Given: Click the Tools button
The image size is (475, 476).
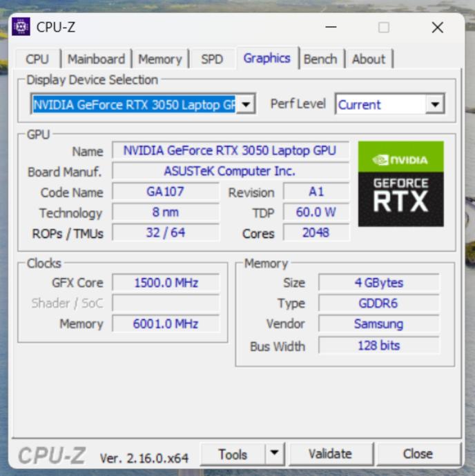Looking at the screenshot, I should [x=233, y=454].
